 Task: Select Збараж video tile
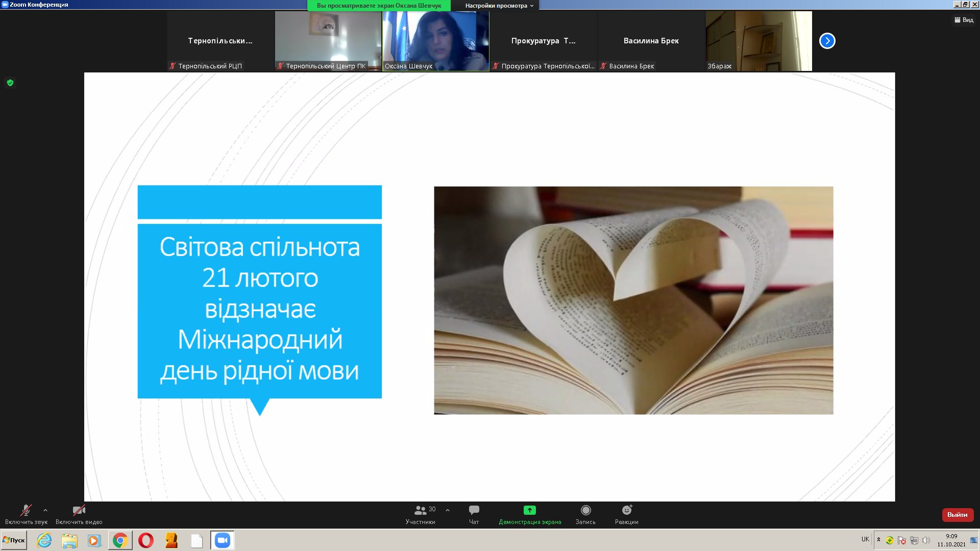[759, 41]
